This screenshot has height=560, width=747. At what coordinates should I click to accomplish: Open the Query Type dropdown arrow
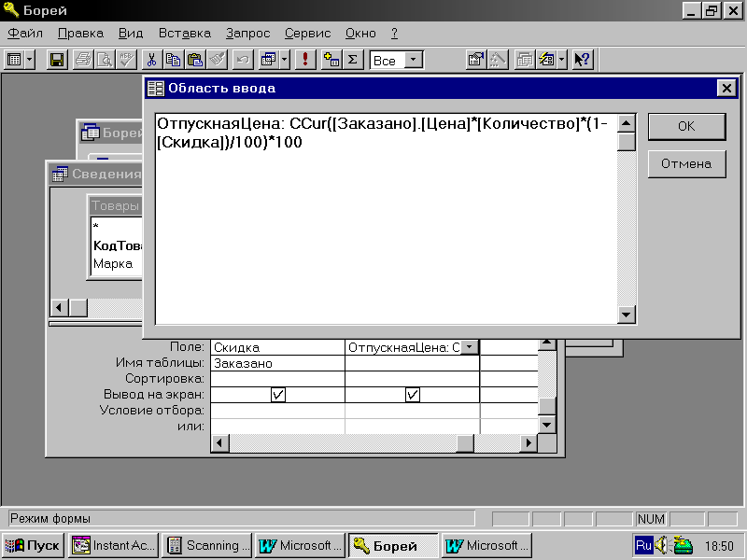(x=285, y=60)
